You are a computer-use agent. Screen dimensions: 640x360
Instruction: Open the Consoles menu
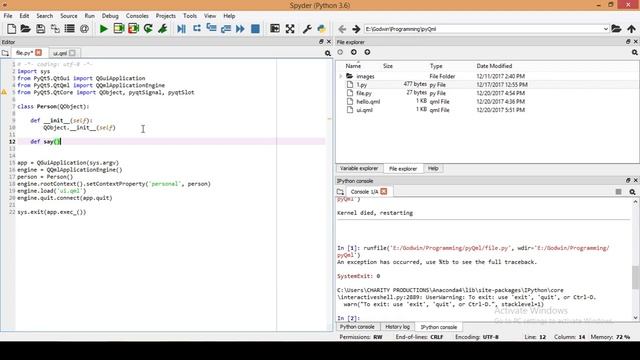[x=137, y=16]
